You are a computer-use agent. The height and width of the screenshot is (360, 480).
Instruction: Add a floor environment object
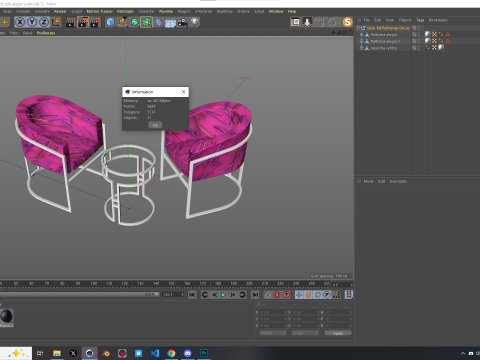170,22
